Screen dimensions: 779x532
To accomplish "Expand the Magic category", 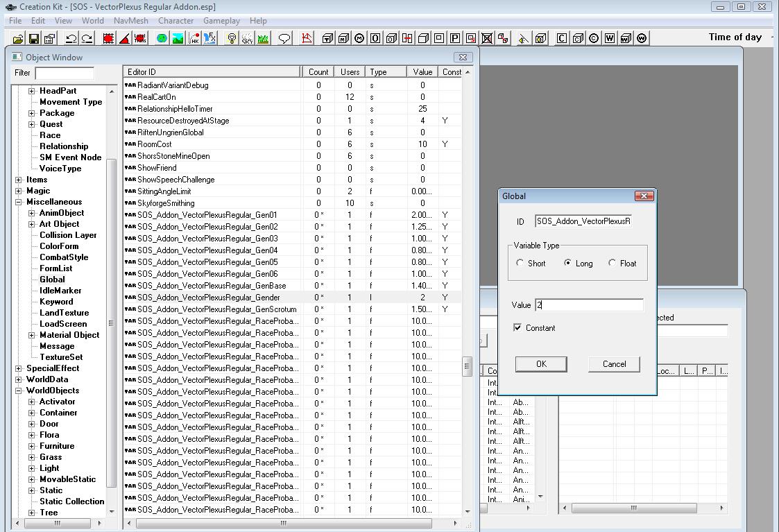I will (x=18, y=191).
